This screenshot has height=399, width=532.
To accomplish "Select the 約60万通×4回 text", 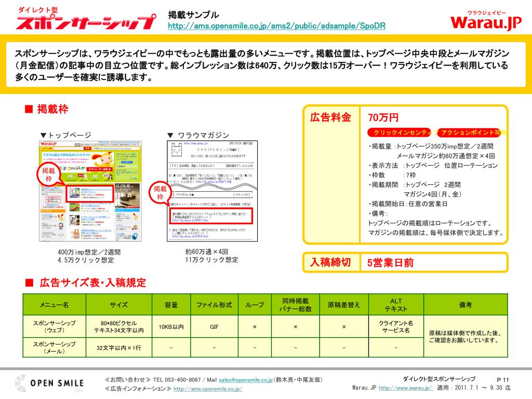I will click(x=207, y=252).
